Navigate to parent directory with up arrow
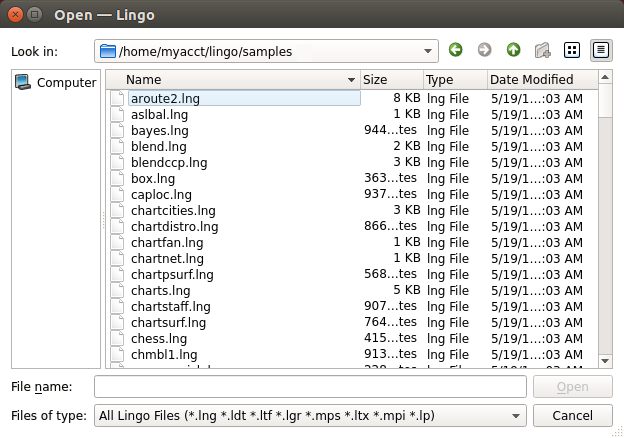 (x=513, y=50)
